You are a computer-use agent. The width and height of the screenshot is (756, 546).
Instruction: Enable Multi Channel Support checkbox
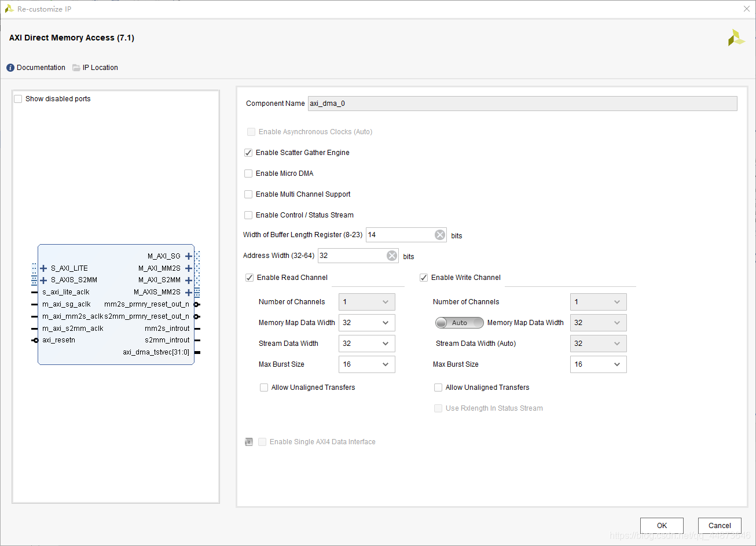click(248, 194)
